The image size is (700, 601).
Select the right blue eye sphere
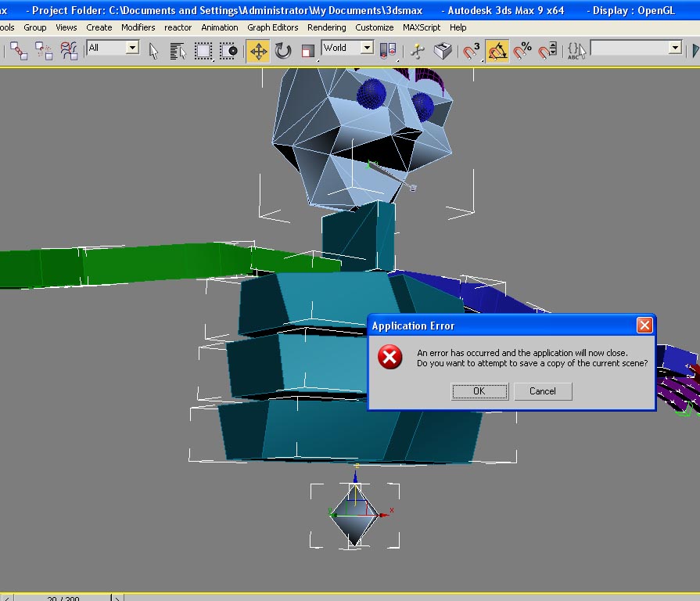[x=422, y=106]
